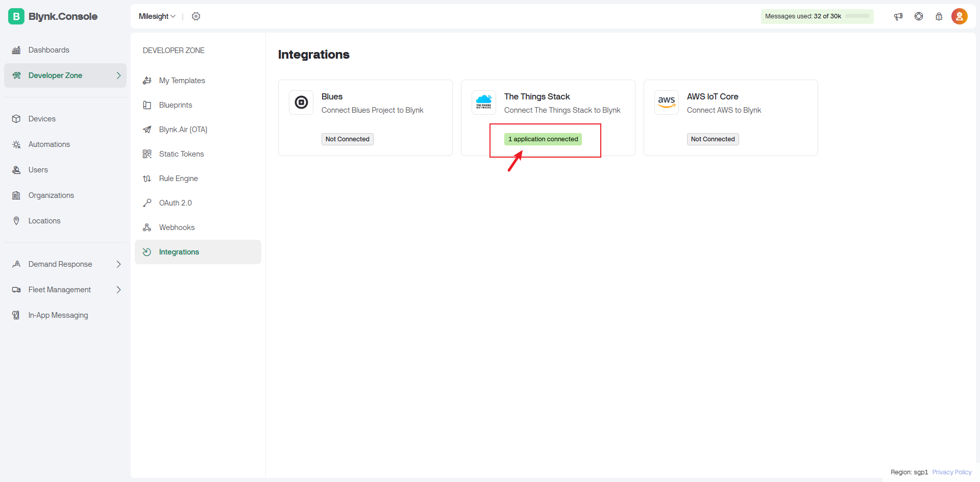Expand the Developer Zone chevron
The image size is (980, 482).
coord(118,75)
